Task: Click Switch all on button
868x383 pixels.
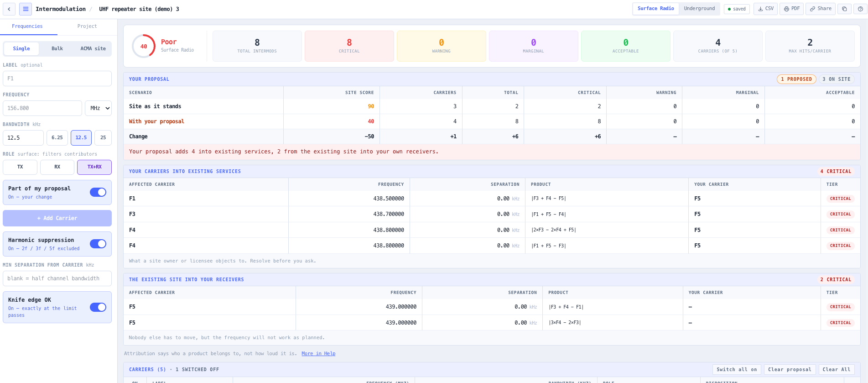Action: [x=737, y=370]
